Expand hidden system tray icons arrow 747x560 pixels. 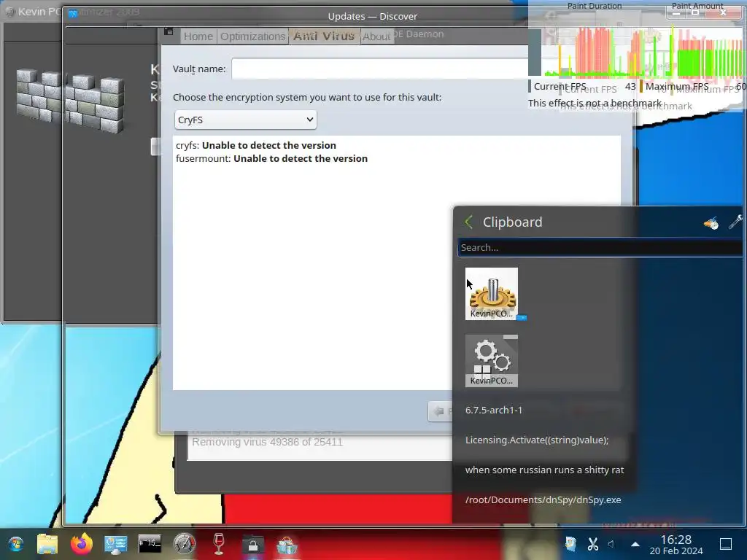[635, 544]
